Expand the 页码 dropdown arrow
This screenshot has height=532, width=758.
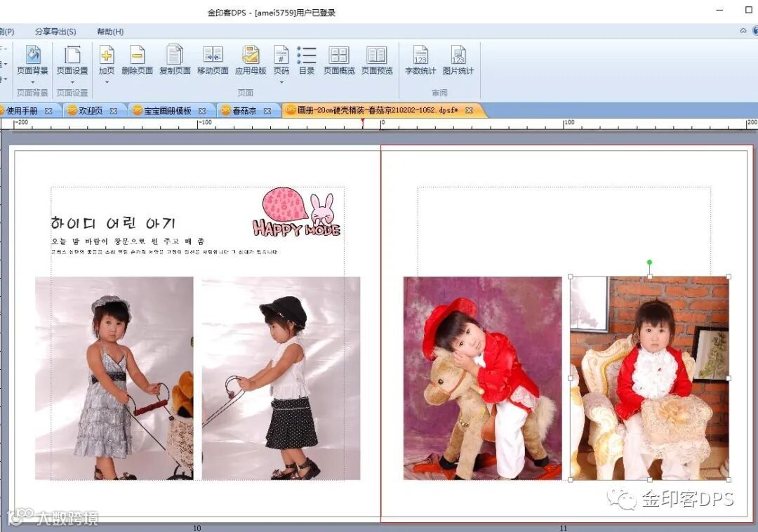[x=281, y=82]
